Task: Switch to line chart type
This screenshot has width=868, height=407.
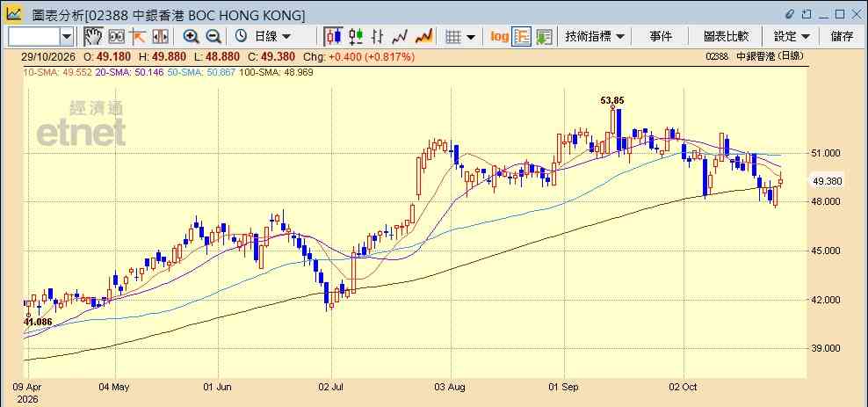Action: coord(400,37)
